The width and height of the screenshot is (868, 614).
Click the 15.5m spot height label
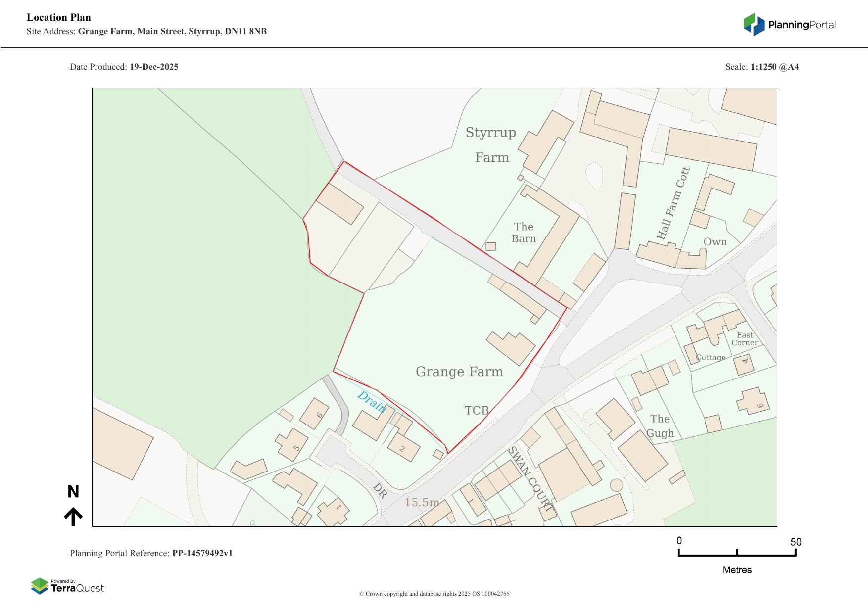tap(422, 502)
